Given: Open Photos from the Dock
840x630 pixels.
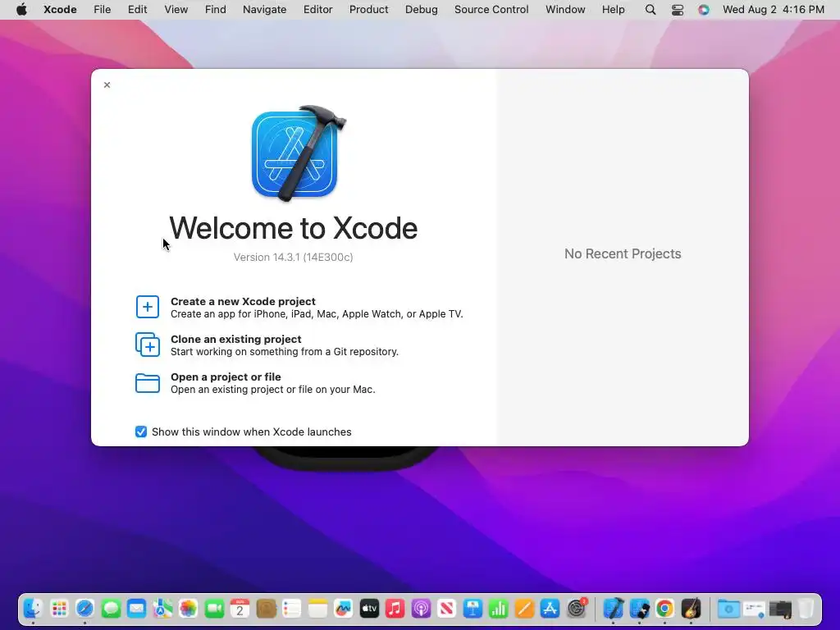Looking at the screenshot, I should pyautogui.click(x=189, y=609).
